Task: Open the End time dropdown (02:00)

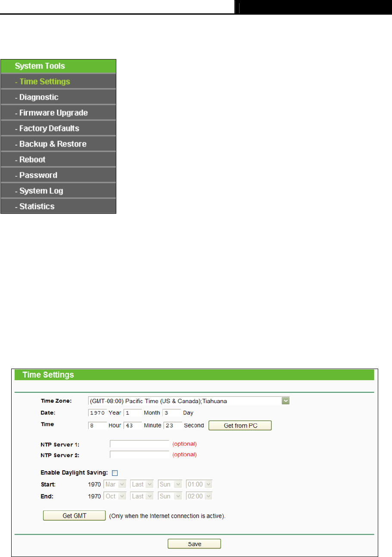Action: pyautogui.click(x=199, y=496)
